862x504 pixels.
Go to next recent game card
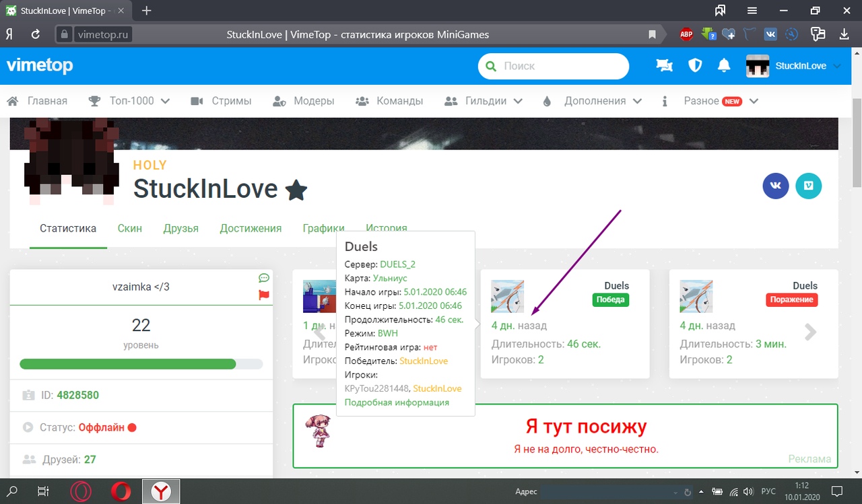[811, 332]
